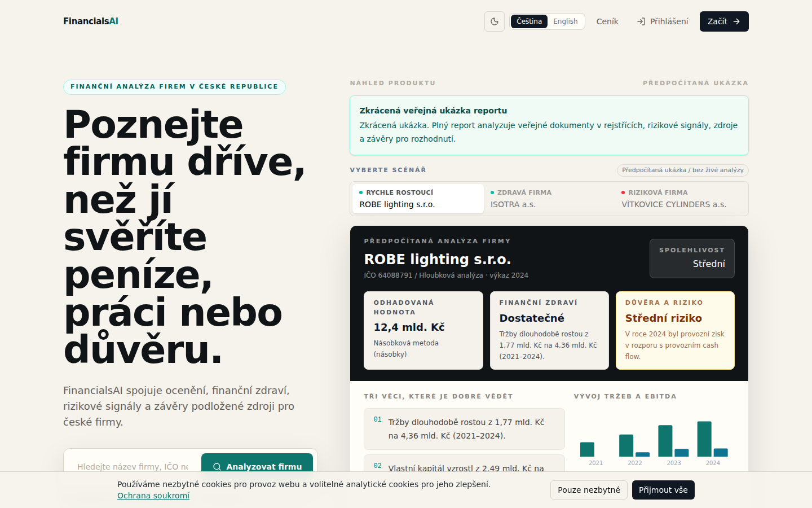
Task: Accept all cookies with Přijmout vše
Action: 663,490
